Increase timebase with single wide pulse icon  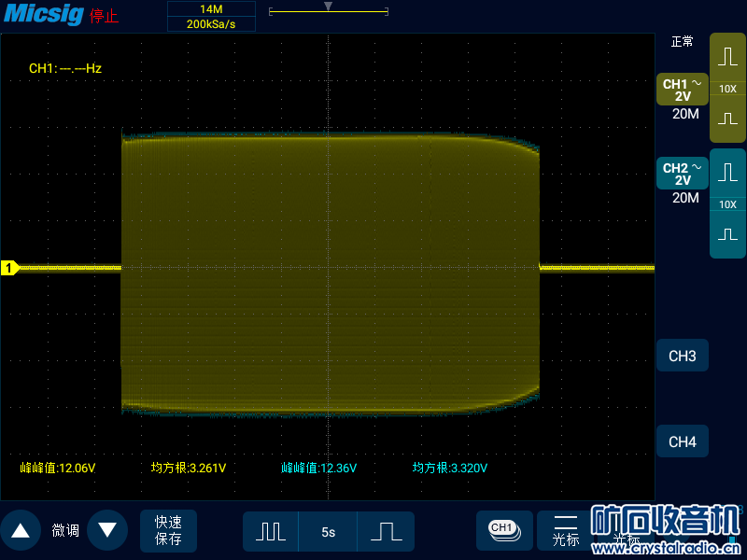(386, 531)
